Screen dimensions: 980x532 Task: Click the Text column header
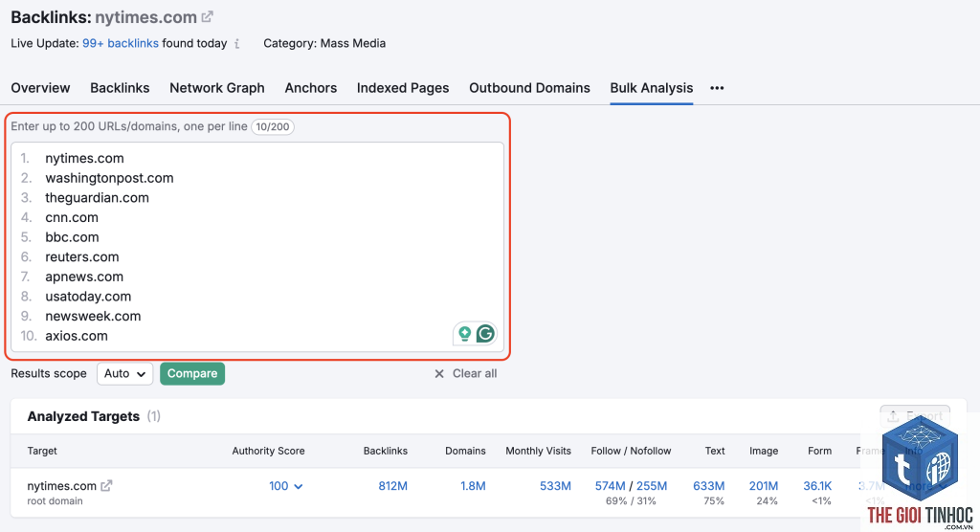[715, 451]
